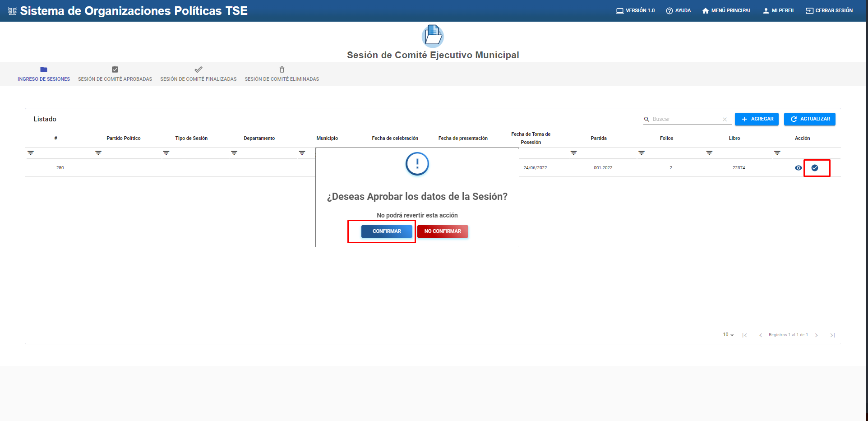This screenshot has width=868, height=421.
Task: Click the filter icon under Tipo de Sesión
Action: (166, 153)
